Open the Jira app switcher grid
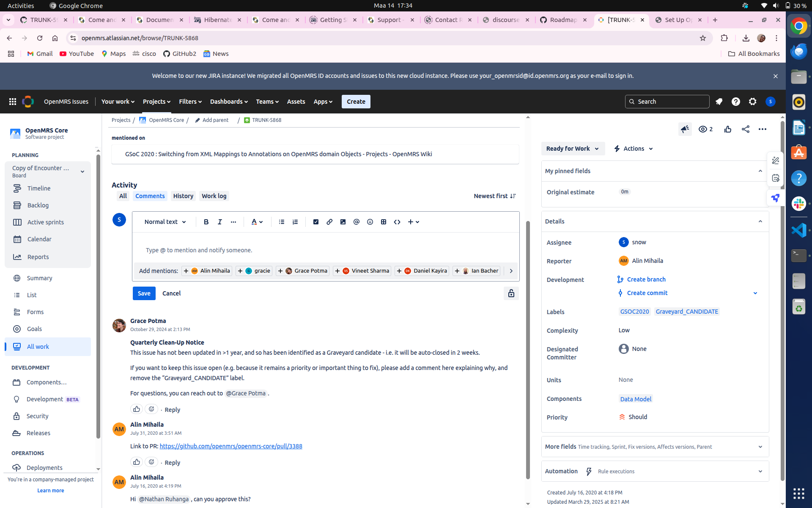The height and width of the screenshot is (508, 812). pyautogui.click(x=13, y=102)
